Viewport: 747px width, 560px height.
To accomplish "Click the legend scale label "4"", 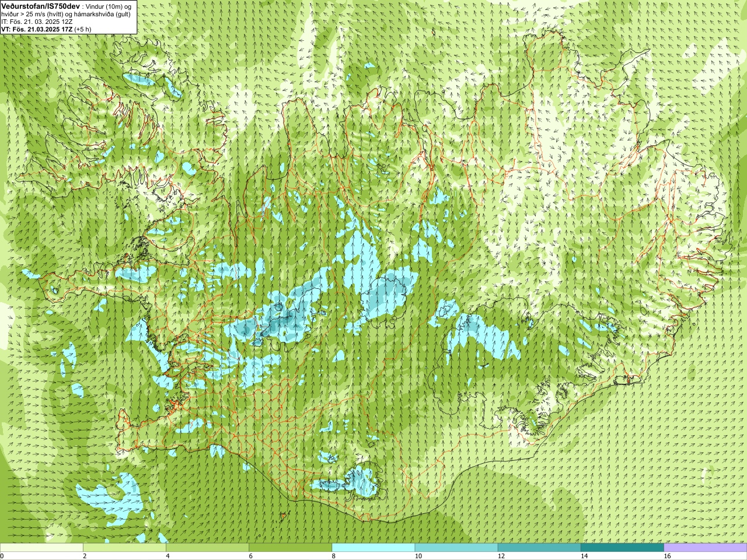I will pyautogui.click(x=167, y=556).
